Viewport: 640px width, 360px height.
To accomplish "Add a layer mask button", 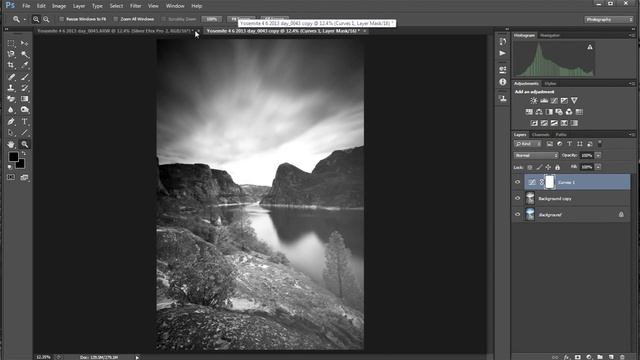I will point(578,357).
